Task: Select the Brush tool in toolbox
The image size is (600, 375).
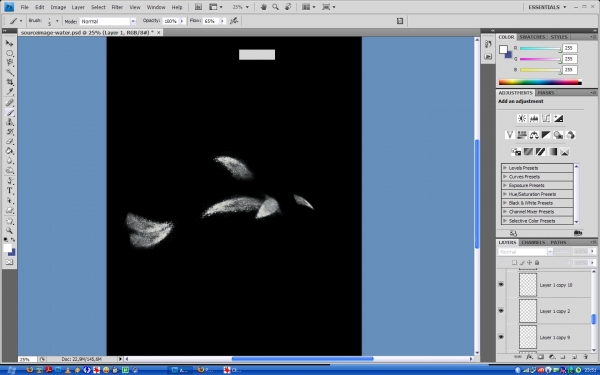Action: tap(10, 112)
